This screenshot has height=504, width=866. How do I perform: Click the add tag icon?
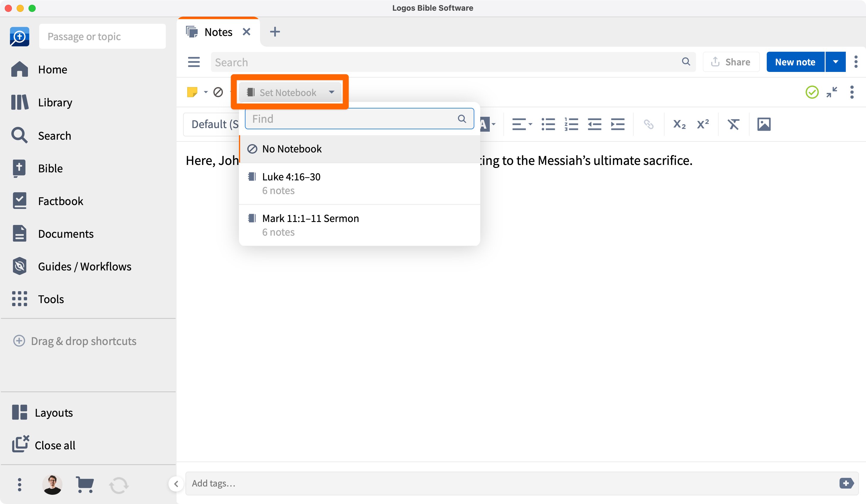(846, 483)
